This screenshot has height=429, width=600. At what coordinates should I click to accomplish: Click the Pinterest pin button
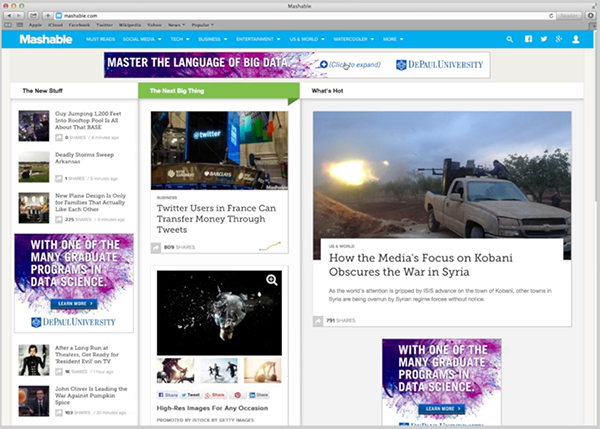coord(238,395)
